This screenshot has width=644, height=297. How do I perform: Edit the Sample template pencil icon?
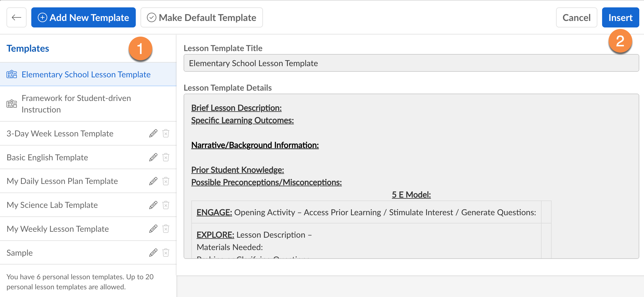pos(153,253)
